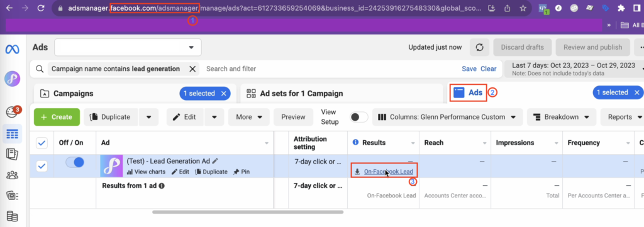The height and width of the screenshot is (227, 644).
Task: Click the Search and filter input field
Action: (x=331, y=69)
